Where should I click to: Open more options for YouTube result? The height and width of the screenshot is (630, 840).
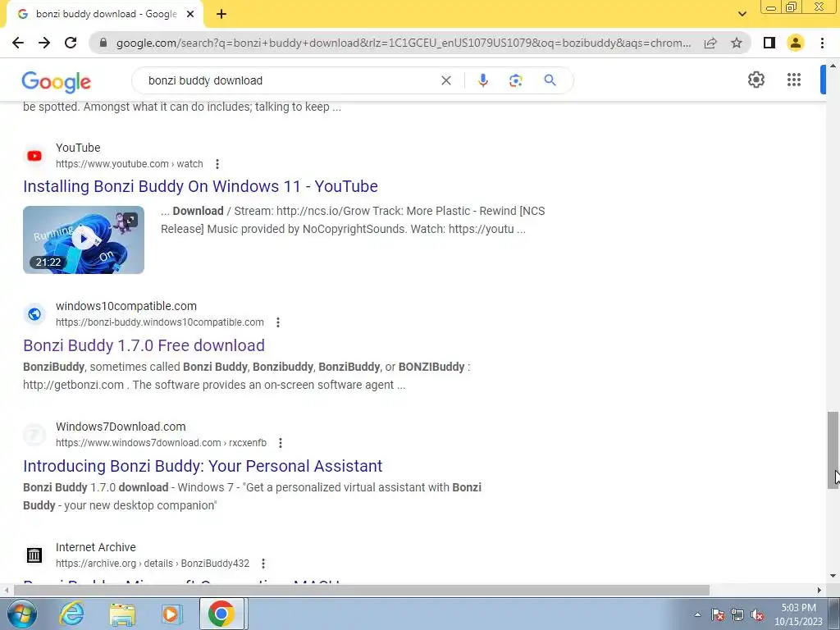(217, 164)
